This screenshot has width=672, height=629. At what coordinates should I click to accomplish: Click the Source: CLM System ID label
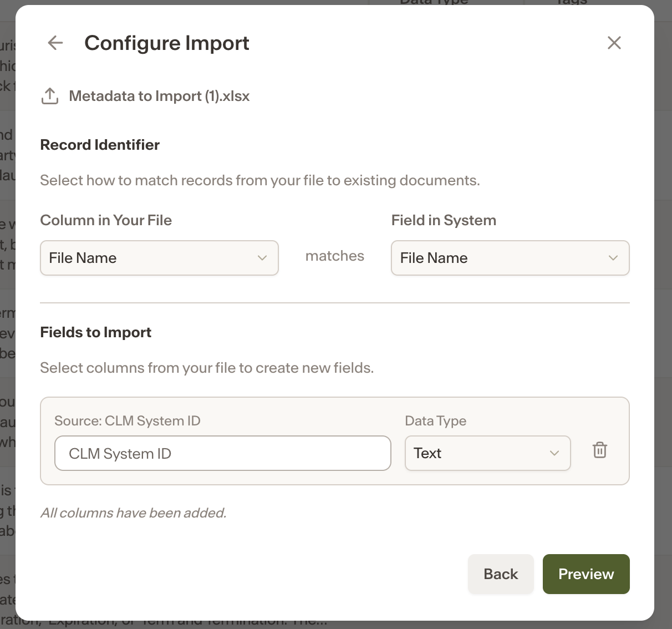point(128,421)
